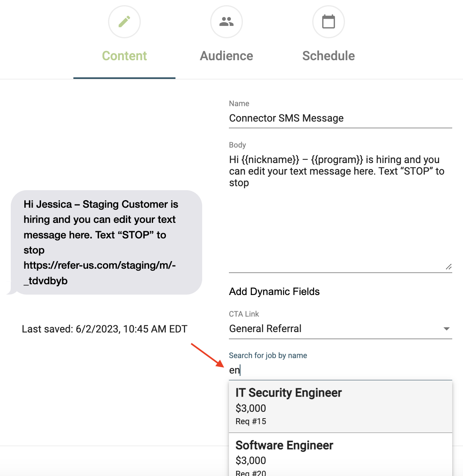This screenshot has height=476, width=463.
Task: Click the refer-us.com staging link in preview
Action: click(x=100, y=273)
